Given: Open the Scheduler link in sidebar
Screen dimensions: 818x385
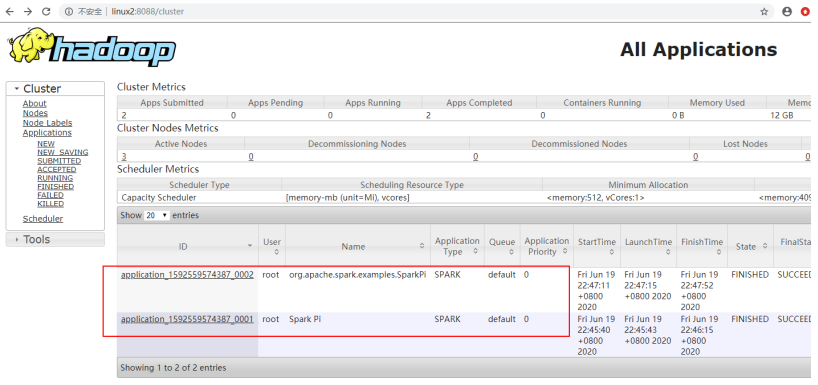Looking at the screenshot, I should 43,219.
